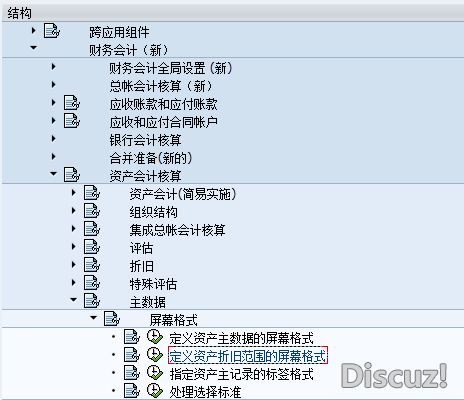Click the 结构 column header
This screenshot has width=464, height=400.
pyautogui.click(x=19, y=13)
